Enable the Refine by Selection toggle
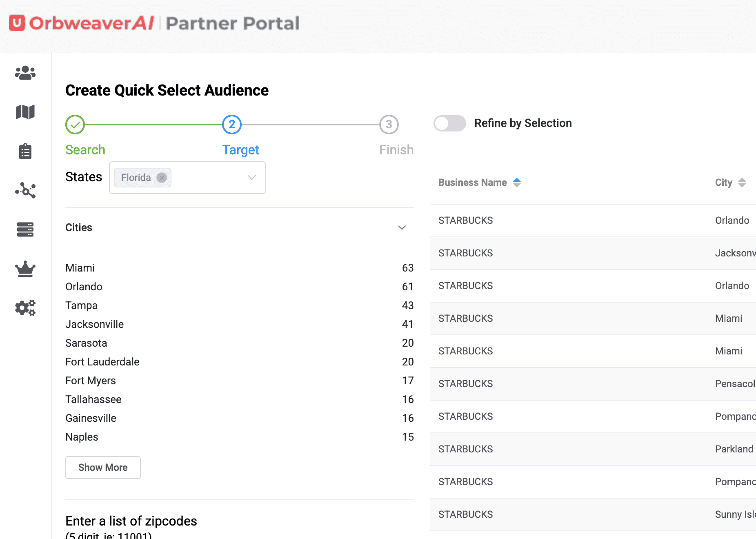Image resolution: width=756 pixels, height=539 pixels. 449,123
